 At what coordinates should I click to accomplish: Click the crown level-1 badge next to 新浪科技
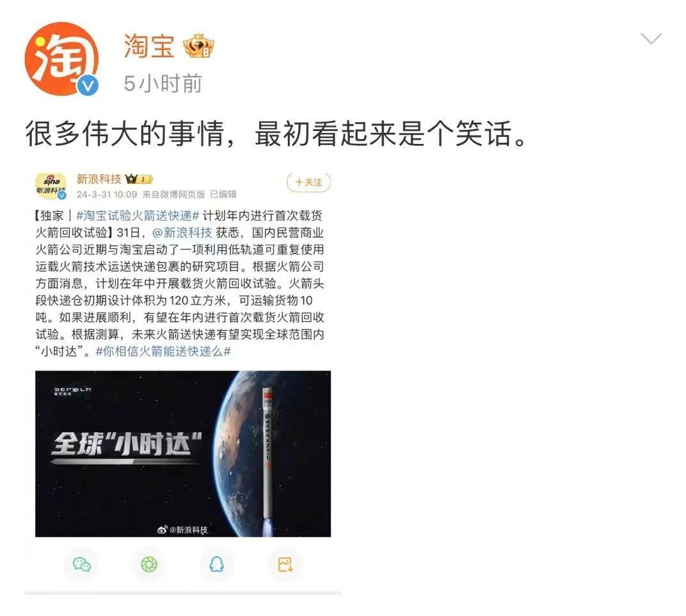(x=139, y=179)
